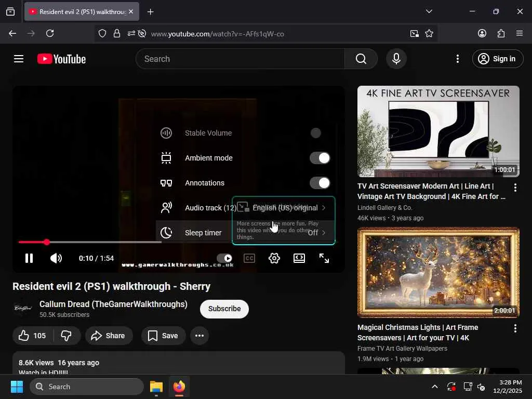Click picture-in-picture icon in address bar
The width and height of the screenshot is (532, 399).
pyautogui.click(x=414, y=33)
